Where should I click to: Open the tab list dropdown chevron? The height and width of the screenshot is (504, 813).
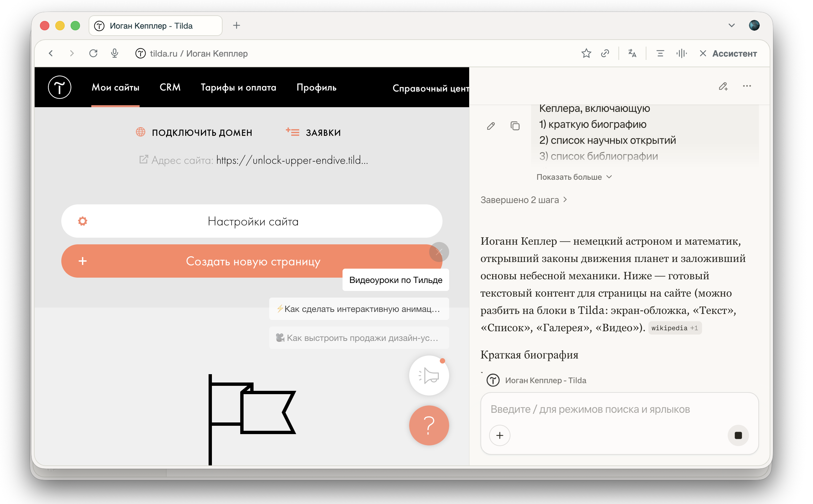(731, 25)
